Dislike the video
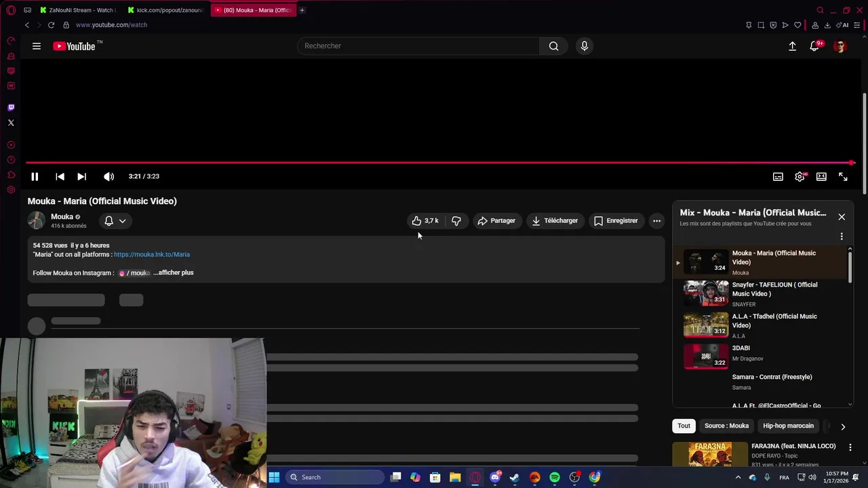The image size is (868, 488). tap(456, 221)
